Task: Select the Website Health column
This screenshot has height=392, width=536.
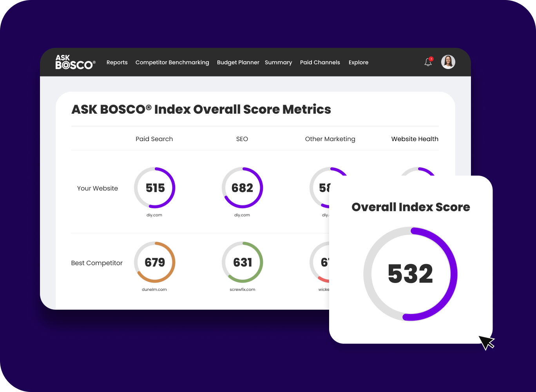Action: (415, 139)
